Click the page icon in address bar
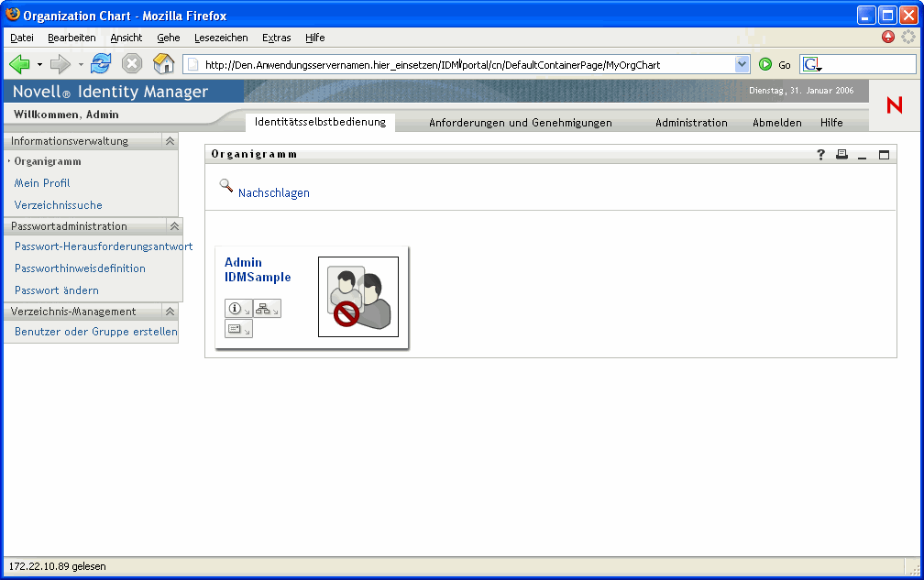Viewport: 924px width, 580px height. pos(193,65)
